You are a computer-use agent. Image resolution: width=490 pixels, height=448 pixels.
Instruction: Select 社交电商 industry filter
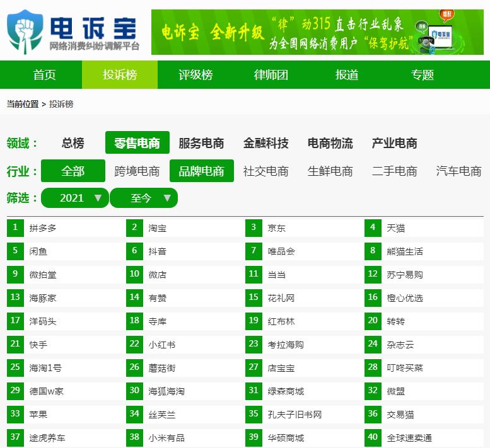point(265,171)
